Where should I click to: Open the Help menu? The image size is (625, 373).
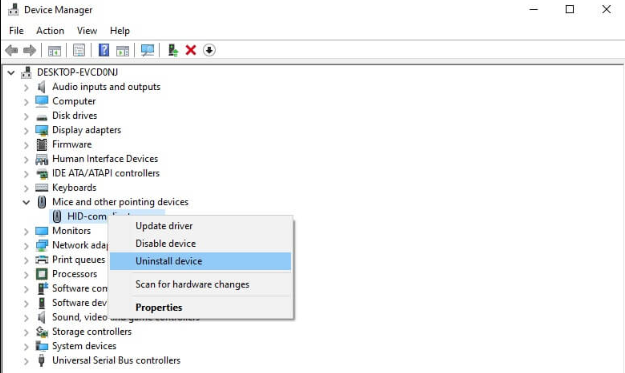[x=120, y=31]
